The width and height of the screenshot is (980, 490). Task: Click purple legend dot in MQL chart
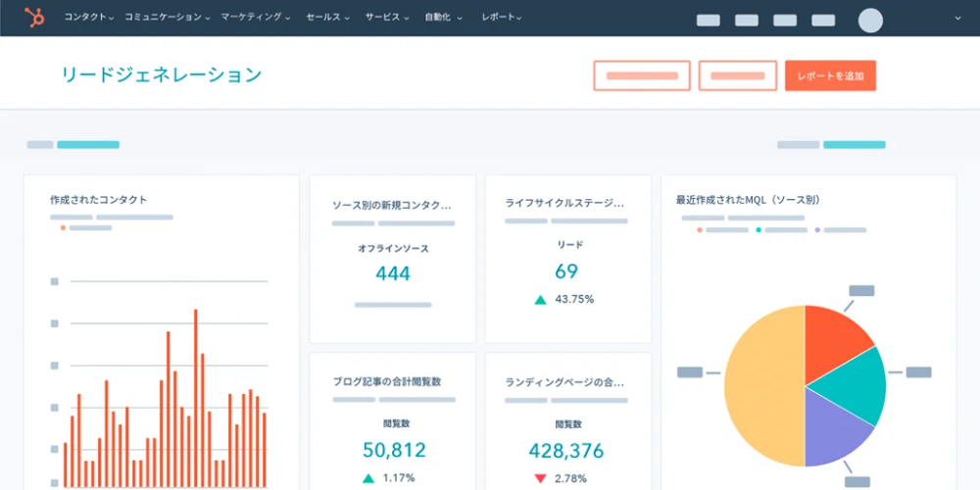(x=817, y=230)
